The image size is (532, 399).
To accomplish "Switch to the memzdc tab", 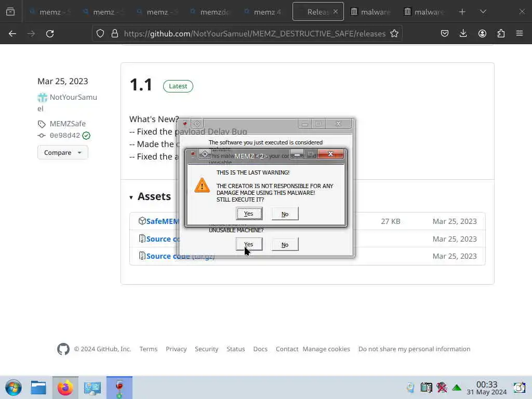I will (x=210, y=12).
